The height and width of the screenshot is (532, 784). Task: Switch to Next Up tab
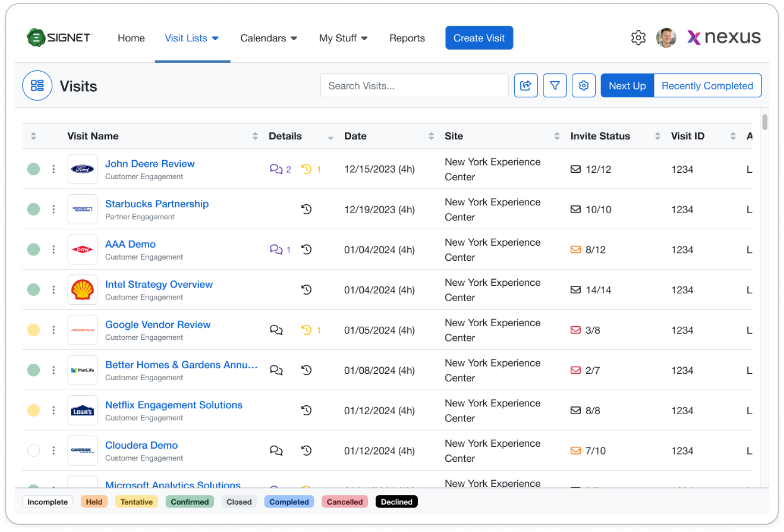(627, 85)
